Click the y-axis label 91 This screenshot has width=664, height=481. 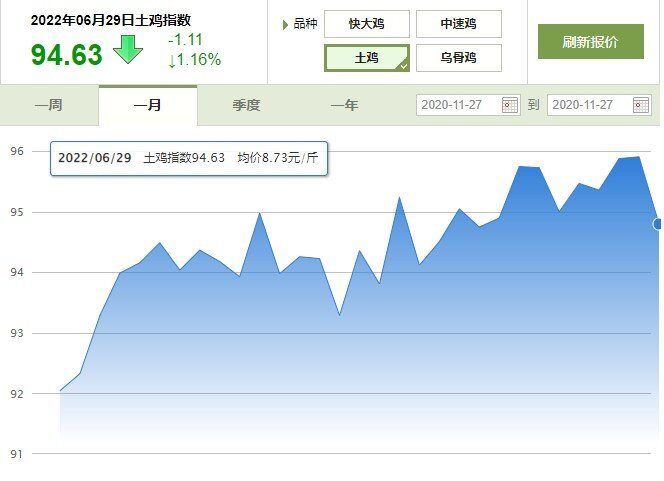[x=17, y=454]
